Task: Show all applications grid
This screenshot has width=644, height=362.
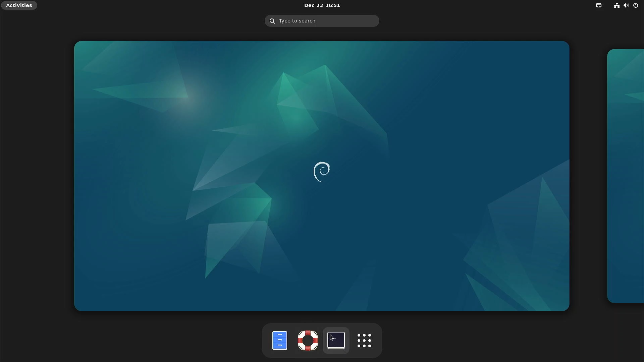Action: coord(364,340)
